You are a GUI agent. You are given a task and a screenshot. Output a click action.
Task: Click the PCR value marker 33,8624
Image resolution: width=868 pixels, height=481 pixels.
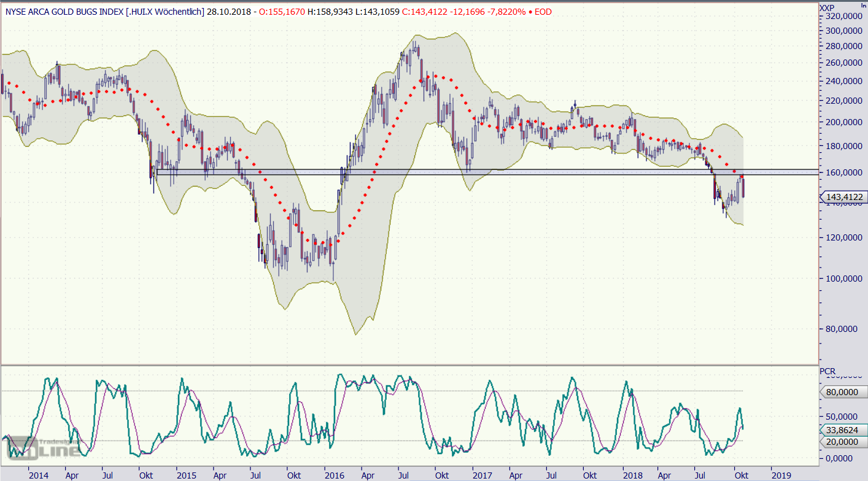(844, 430)
